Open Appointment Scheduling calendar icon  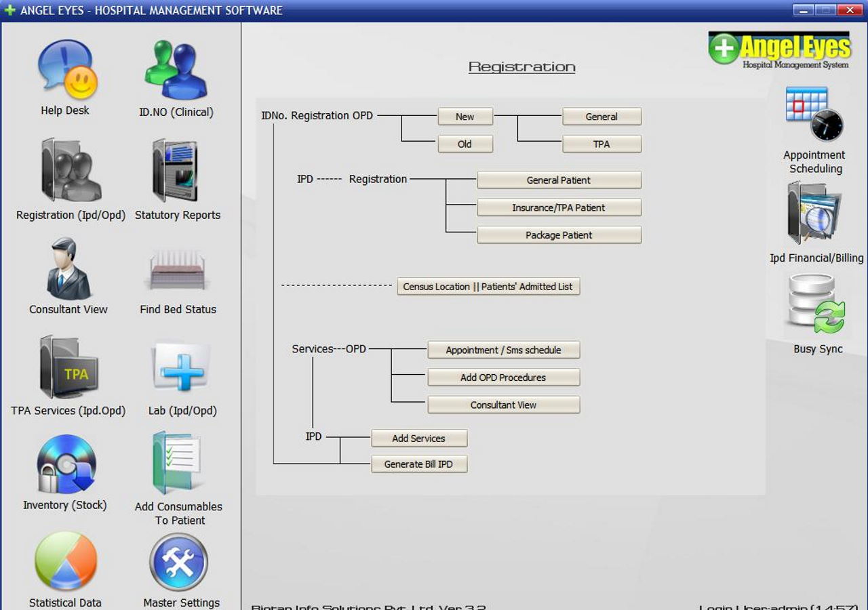814,114
